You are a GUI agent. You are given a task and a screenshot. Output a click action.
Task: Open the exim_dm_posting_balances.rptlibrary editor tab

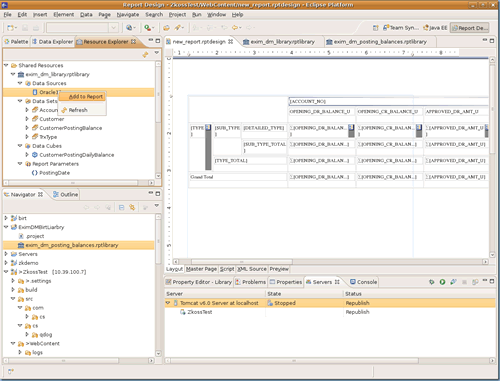377,42
